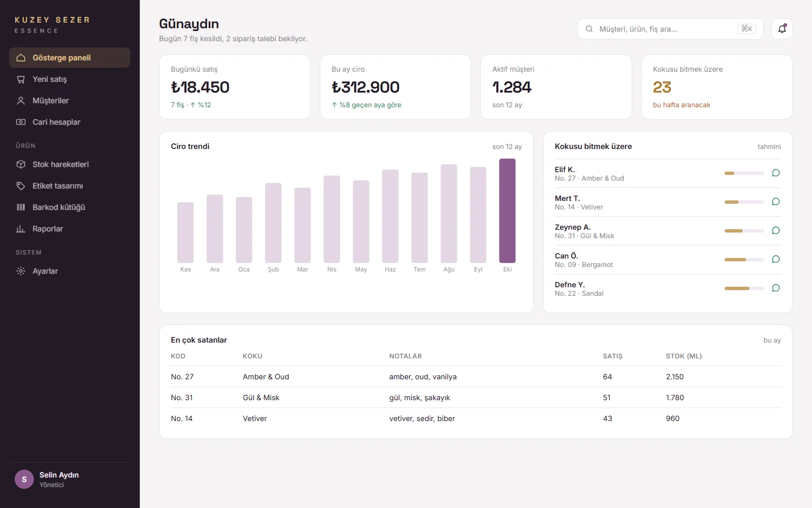Open the Kokusu bitmek üzere summary card

pyautogui.click(x=717, y=87)
